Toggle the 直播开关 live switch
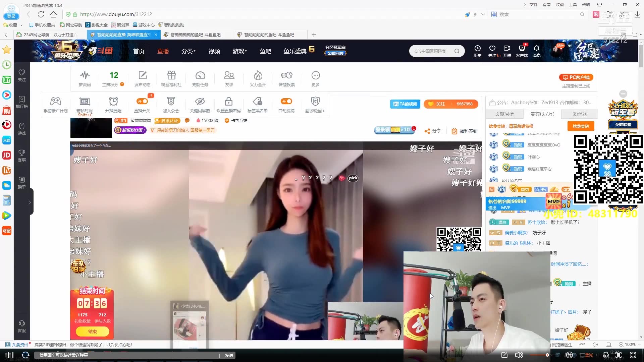Viewport: 644px width, 362px height. tap(142, 101)
